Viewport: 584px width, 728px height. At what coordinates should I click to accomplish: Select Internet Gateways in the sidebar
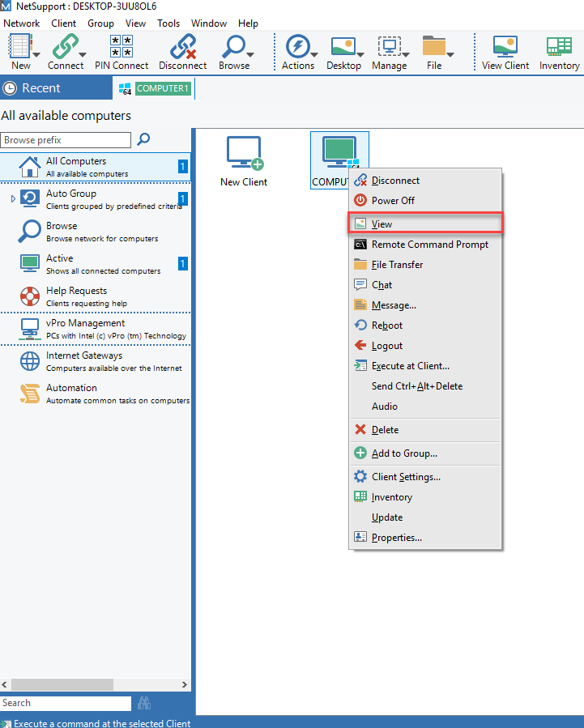click(x=84, y=355)
